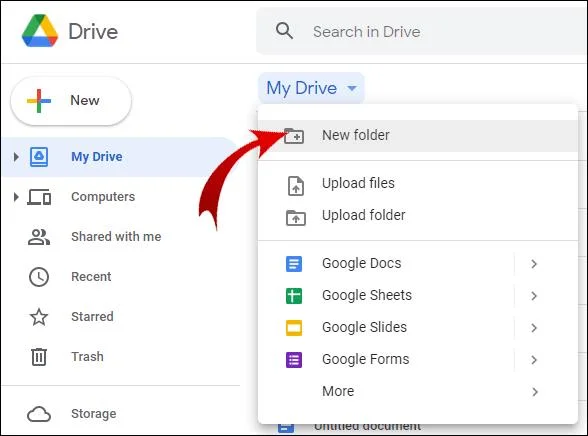This screenshot has height=436, width=588.
Task: Click the New button
Action: click(x=71, y=100)
